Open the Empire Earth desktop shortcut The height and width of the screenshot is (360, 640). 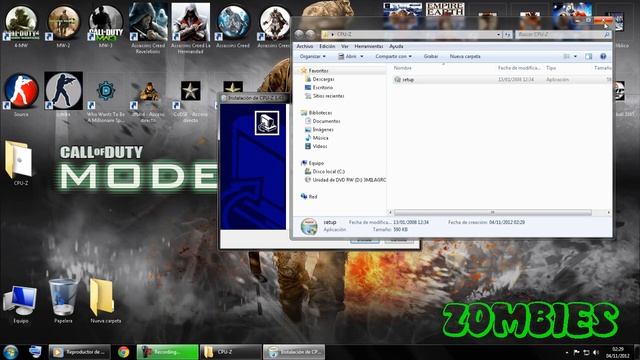pos(445,10)
